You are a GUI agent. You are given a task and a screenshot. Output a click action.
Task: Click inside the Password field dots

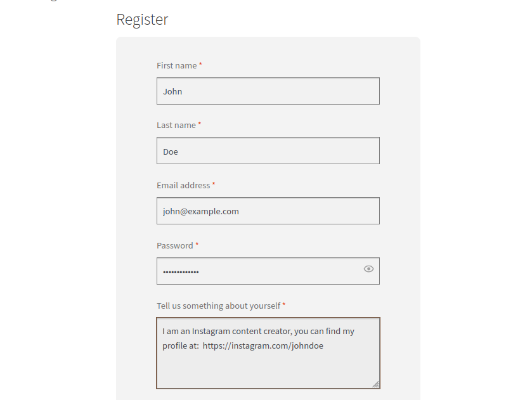pos(181,272)
